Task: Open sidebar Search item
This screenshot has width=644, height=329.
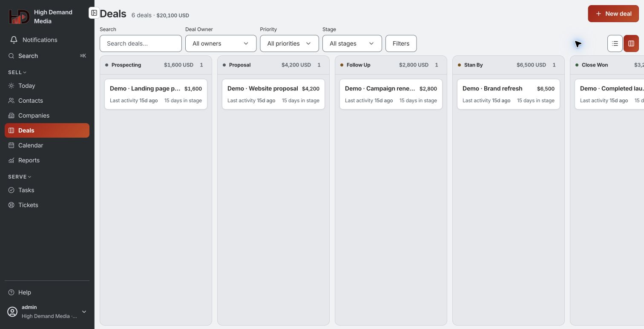Action: (47, 56)
